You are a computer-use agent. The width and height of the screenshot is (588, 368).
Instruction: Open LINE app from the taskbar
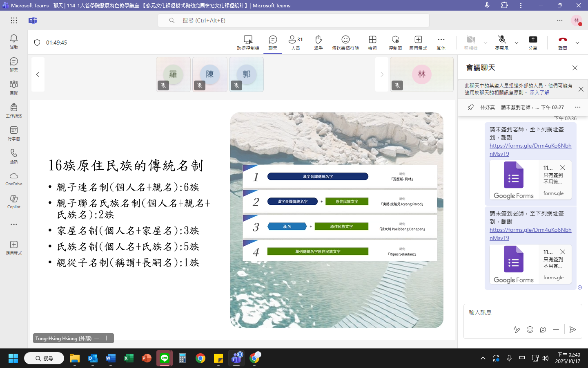click(x=165, y=359)
